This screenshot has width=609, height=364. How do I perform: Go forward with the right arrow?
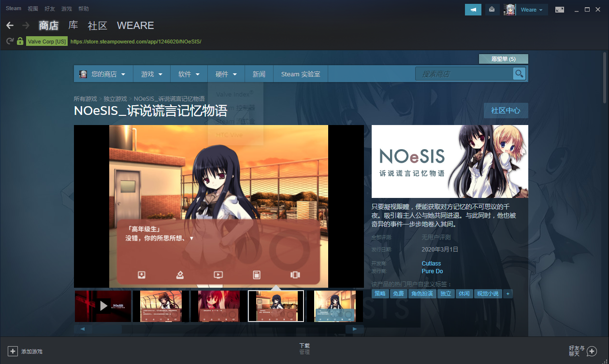(26, 25)
